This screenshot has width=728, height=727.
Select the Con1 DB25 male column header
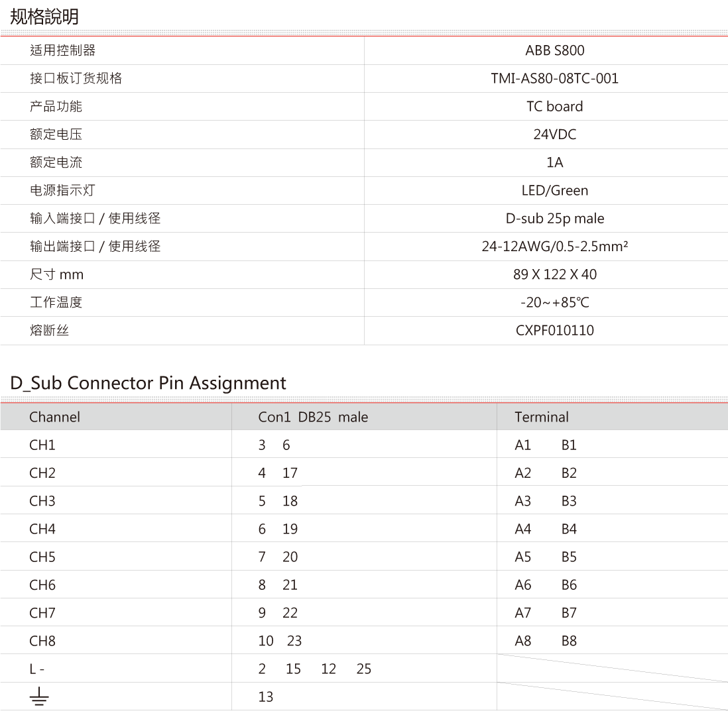pos(313,417)
